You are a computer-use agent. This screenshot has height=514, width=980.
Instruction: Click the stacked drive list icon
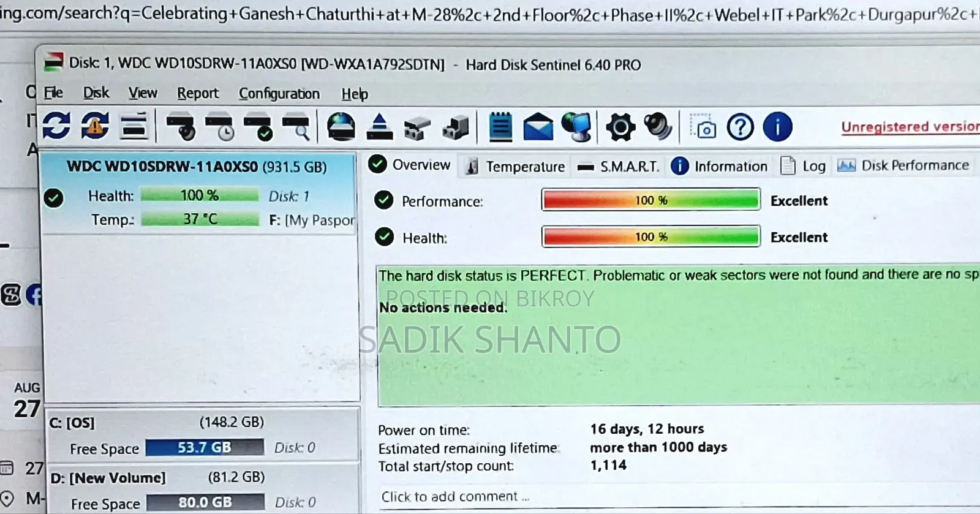[134, 126]
